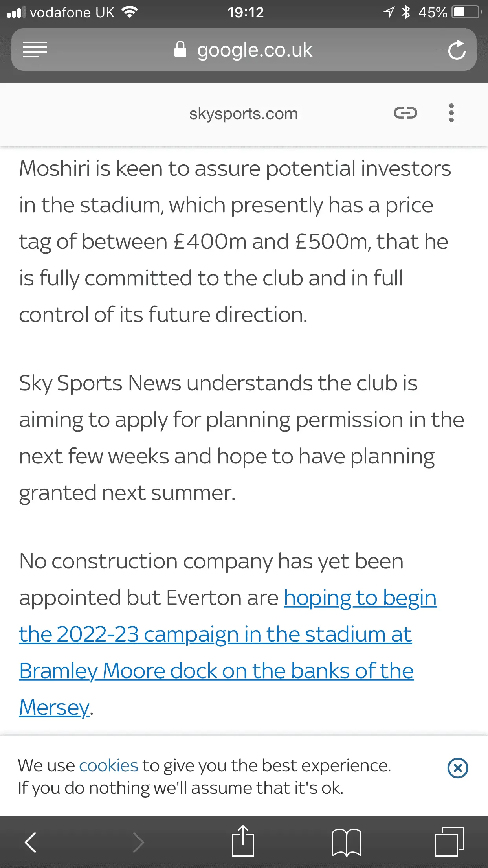
Task: Go back to the previous page
Action: 31,842
